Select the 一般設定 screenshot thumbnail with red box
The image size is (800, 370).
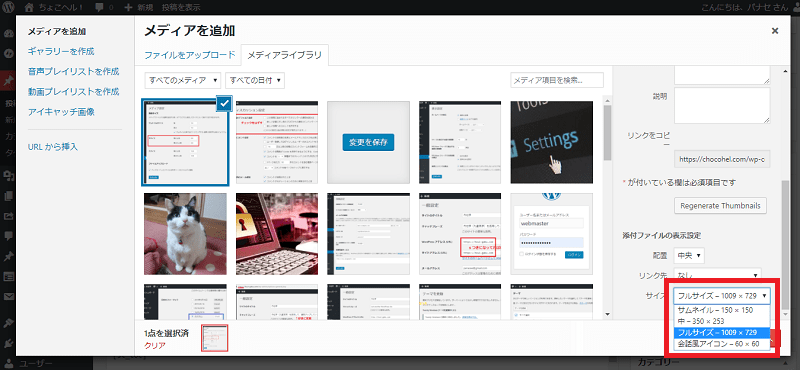coord(460,234)
